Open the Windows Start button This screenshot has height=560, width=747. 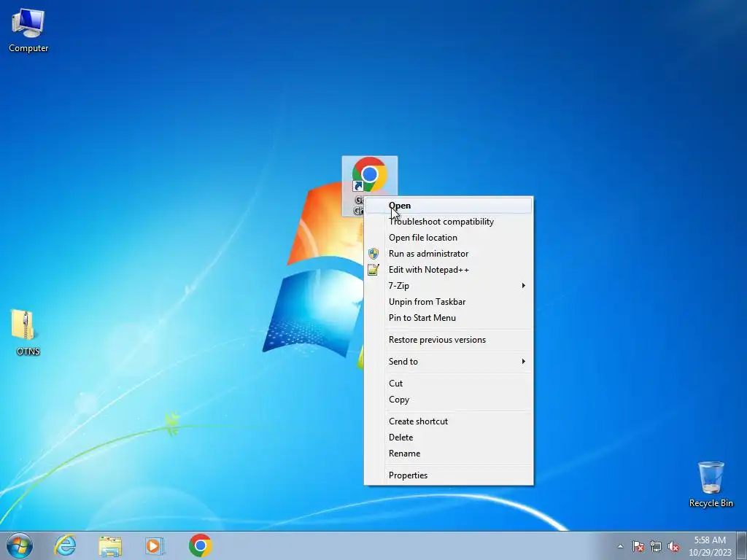coord(20,545)
